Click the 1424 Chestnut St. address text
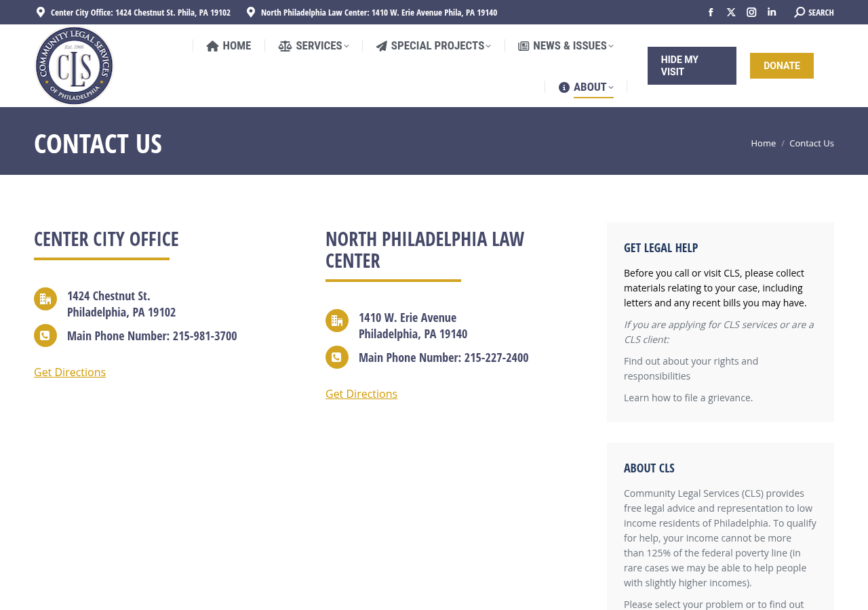Screen dimensions: 868x610 click(121, 304)
